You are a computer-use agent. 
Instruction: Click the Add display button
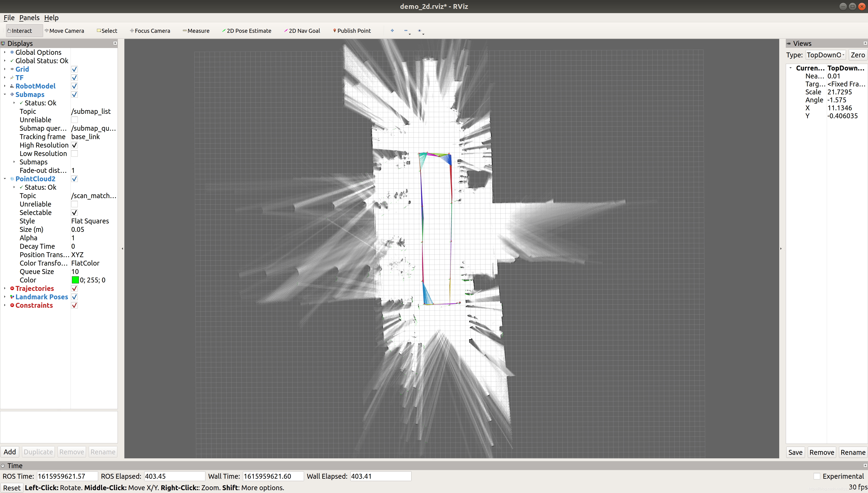click(x=10, y=452)
